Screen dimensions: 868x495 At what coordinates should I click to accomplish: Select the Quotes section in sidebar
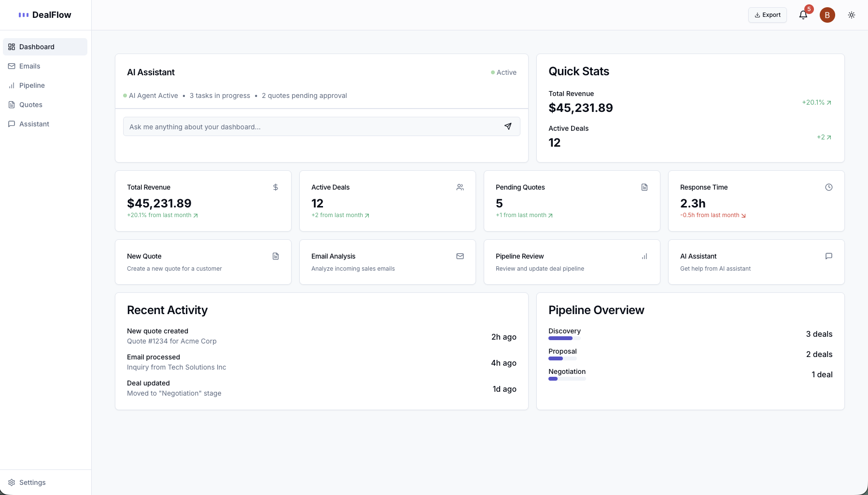click(x=31, y=105)
